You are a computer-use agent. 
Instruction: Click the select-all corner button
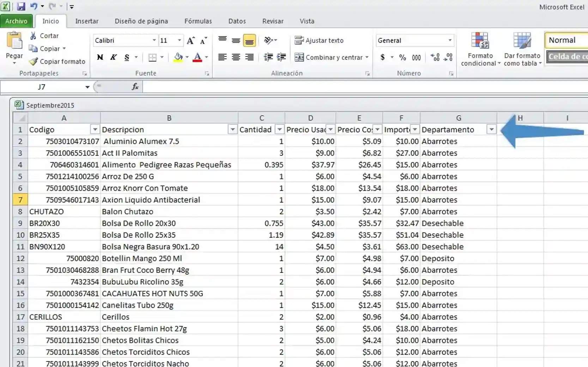20,118
